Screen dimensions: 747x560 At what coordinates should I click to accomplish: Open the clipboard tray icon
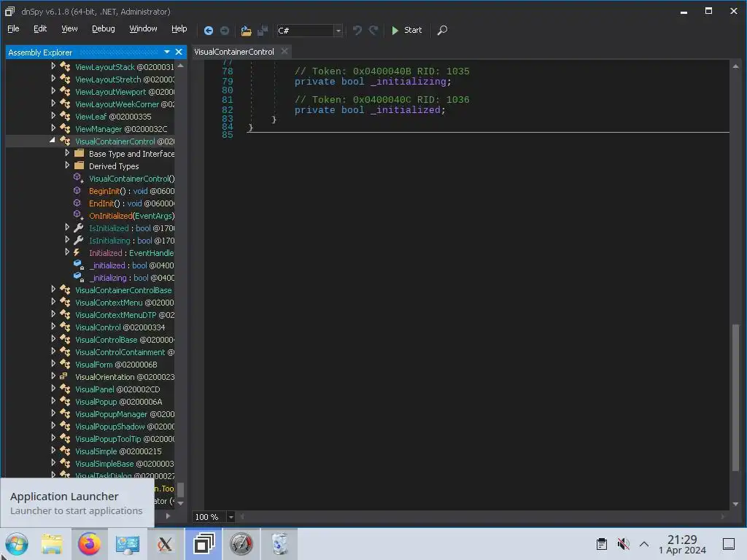(602, 544)
